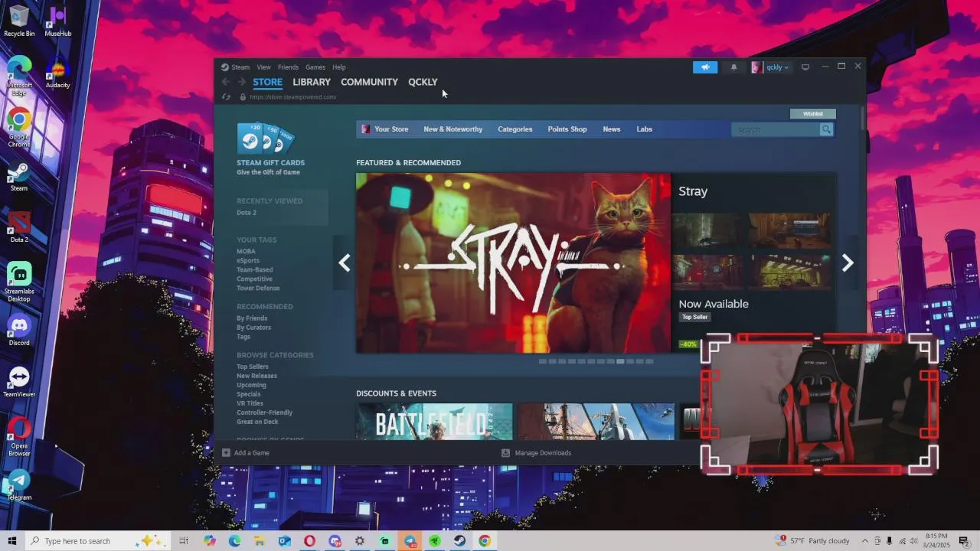Image resolution: width=980 pixels, height=551 pixels.
Task: Open News store link
Action: tap(612, 129)
